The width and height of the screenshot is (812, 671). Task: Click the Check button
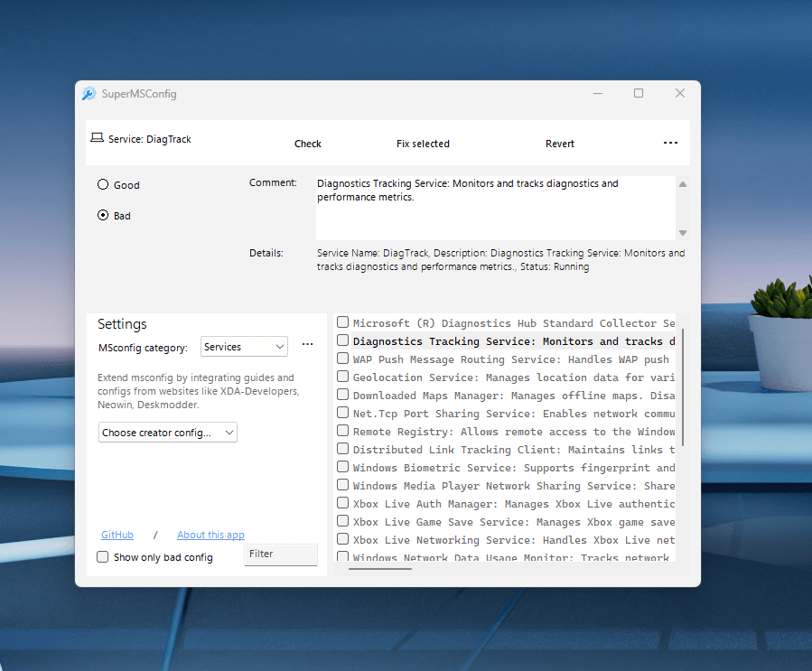point(308,144)
